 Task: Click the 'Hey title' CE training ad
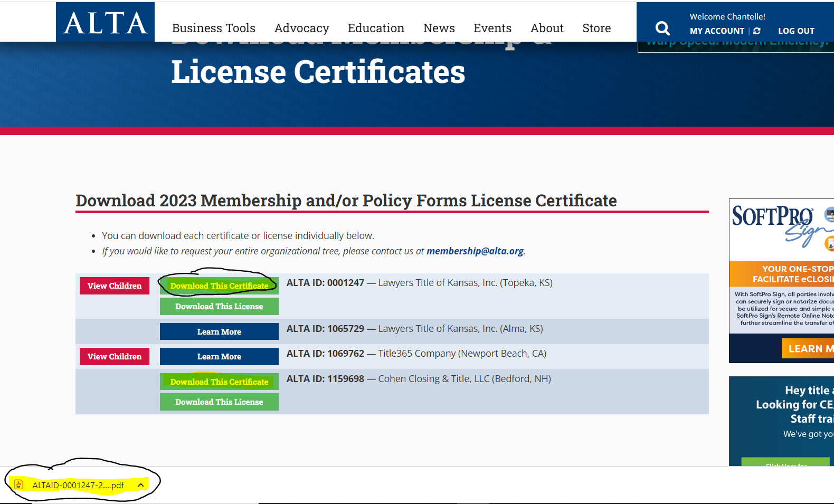781,421
